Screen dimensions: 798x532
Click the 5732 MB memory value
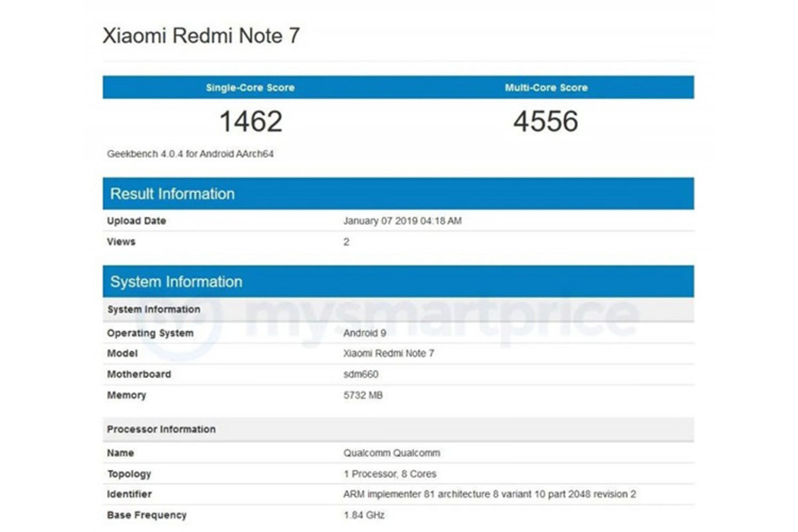coord(363,395)
